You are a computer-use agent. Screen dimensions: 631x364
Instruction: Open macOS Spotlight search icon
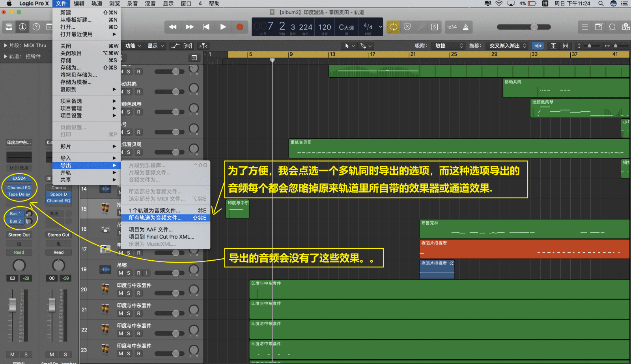(601, 4)
